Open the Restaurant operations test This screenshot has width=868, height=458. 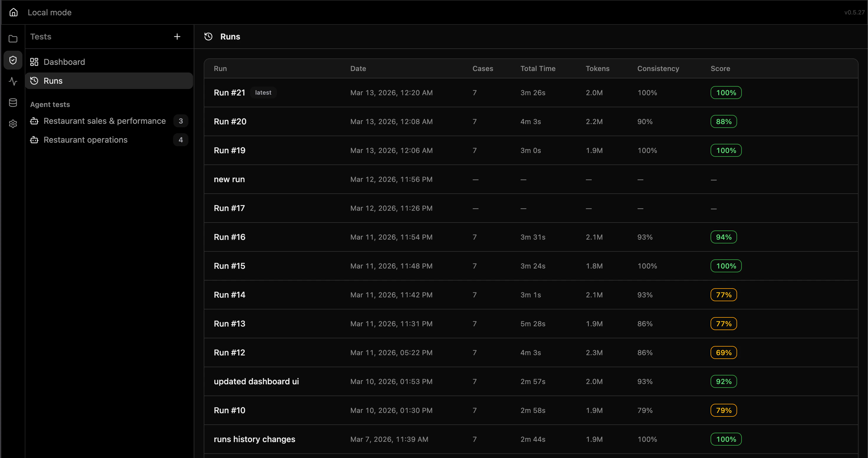(x=86, y=139)
